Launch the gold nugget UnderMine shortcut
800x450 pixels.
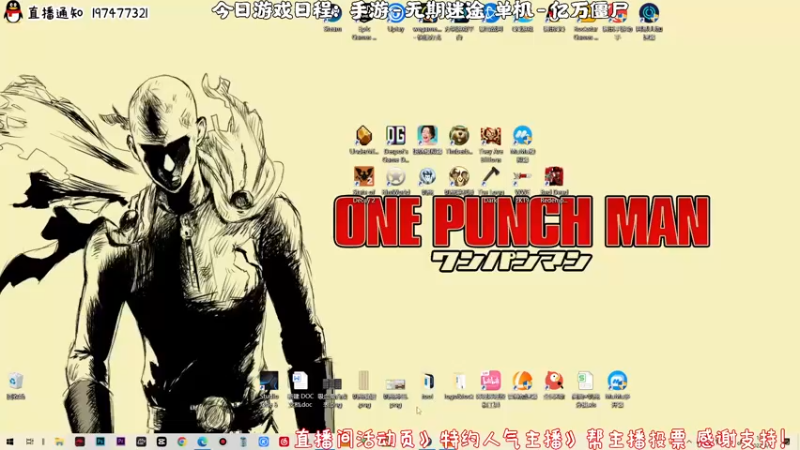pyautogui.click(x=364, y=140)
